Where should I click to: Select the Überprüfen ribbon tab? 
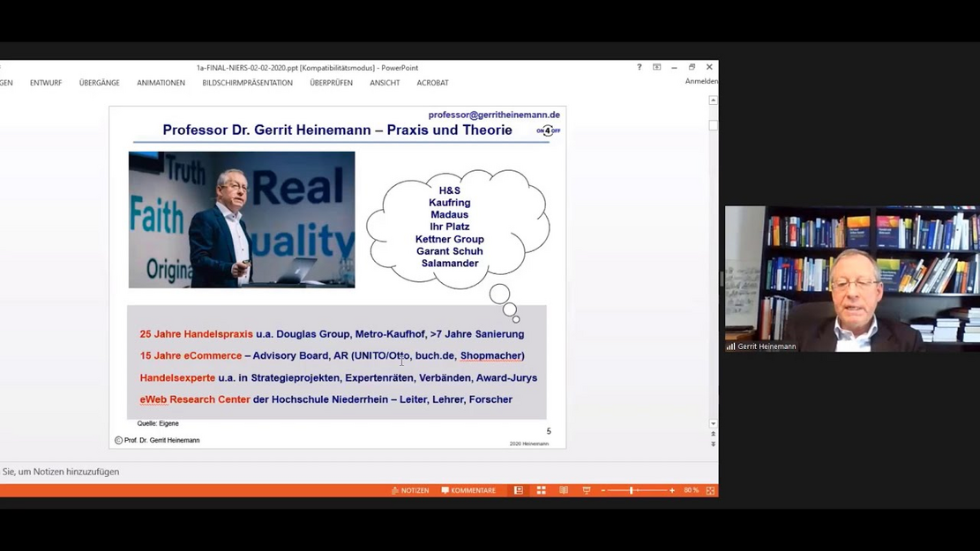(331, 83)
